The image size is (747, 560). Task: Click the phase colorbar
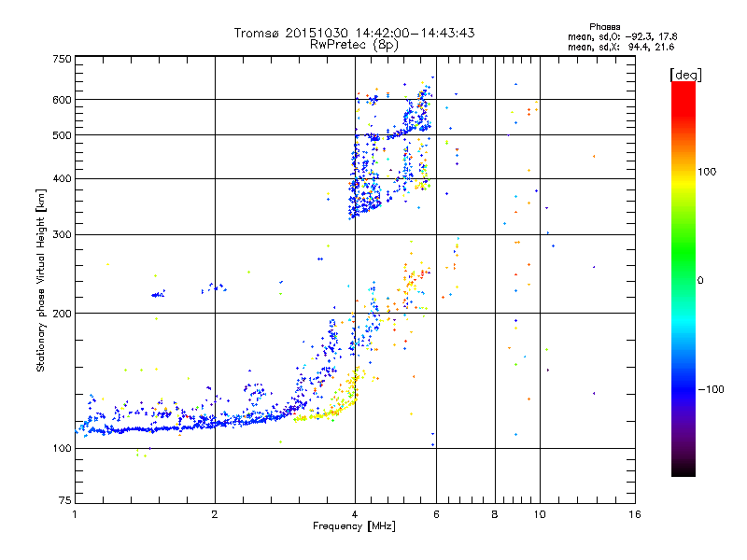[684, 279]
